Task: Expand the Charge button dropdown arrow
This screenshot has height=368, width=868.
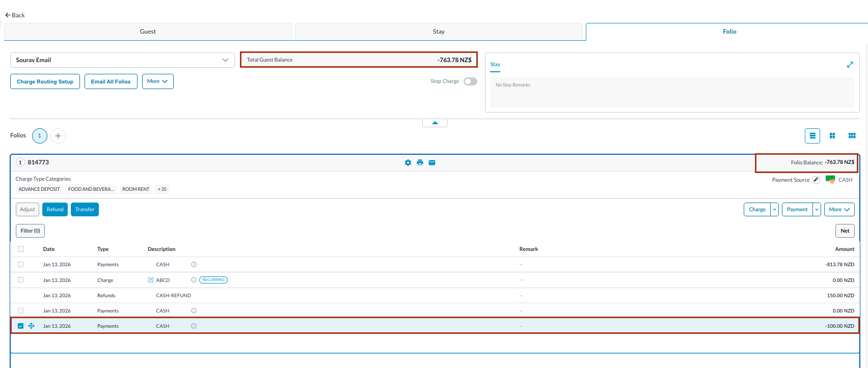Action: [x=774, y=210]
